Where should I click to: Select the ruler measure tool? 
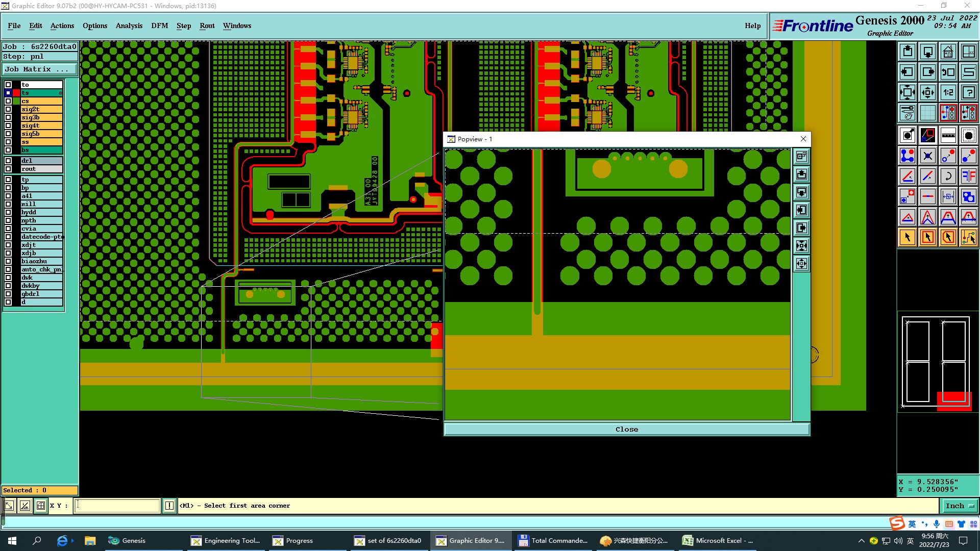pos(948,135)
